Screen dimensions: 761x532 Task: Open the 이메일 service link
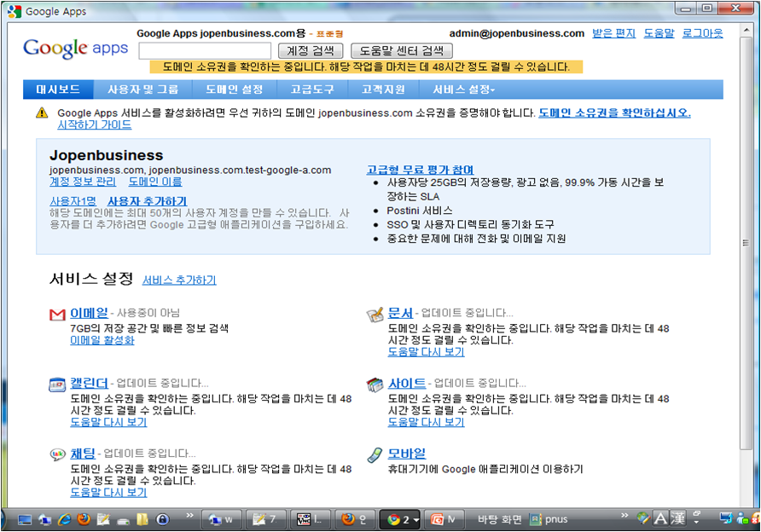[89, 313]
